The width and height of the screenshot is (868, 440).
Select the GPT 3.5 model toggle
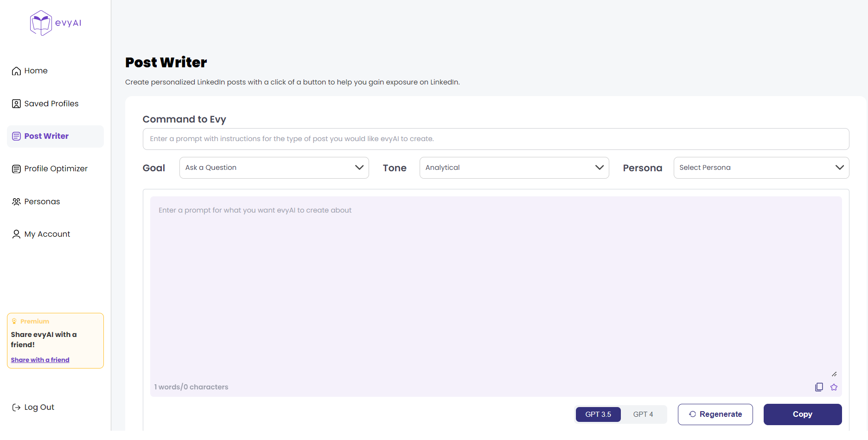(598, 414)
